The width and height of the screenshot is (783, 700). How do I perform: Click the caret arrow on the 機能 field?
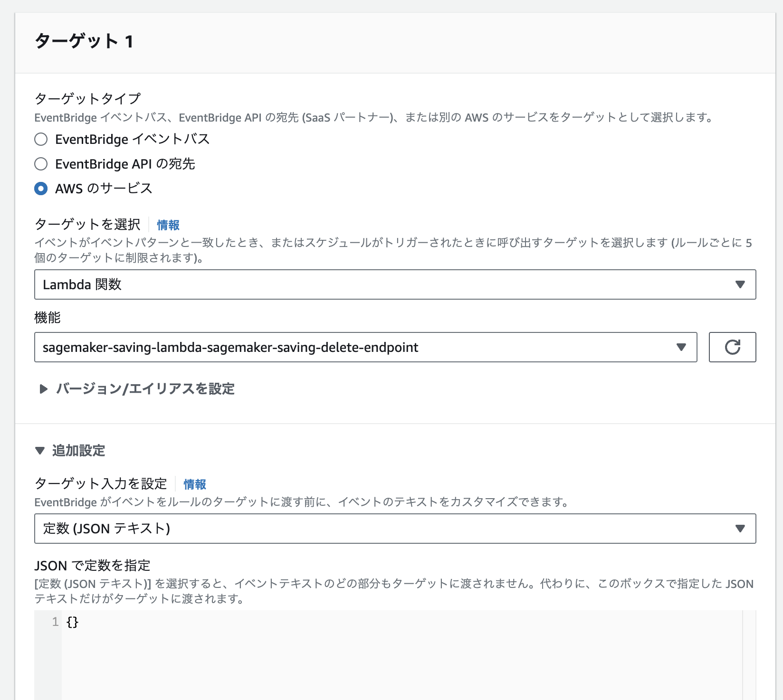pyautogui.click(x=681, y=347)
